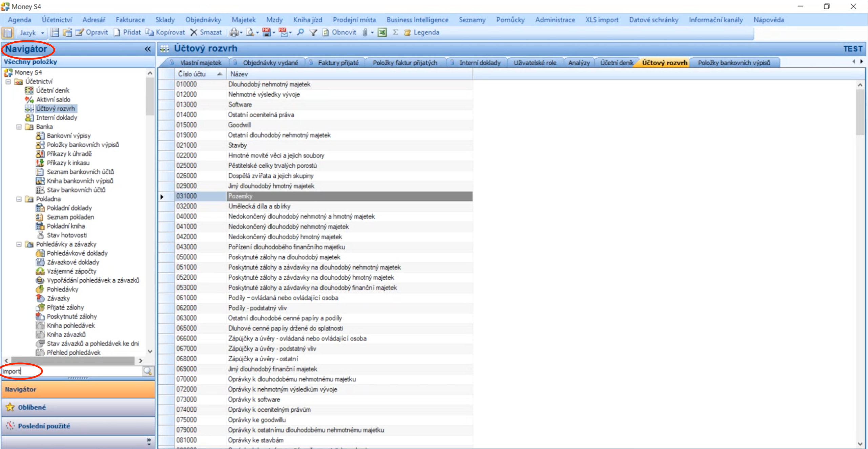Collapse the Pohledávky a závazky folder
The height and width of the screenshot is (449, 868).
point(19,244)
